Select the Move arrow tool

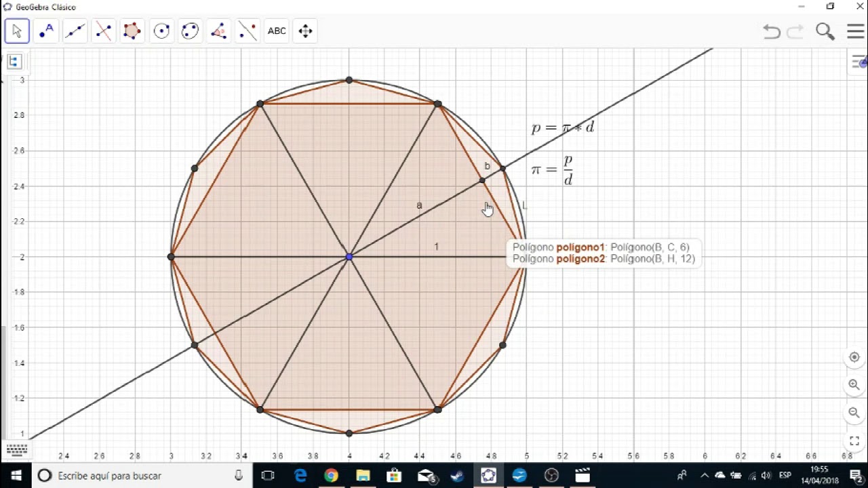click(17, 30)
